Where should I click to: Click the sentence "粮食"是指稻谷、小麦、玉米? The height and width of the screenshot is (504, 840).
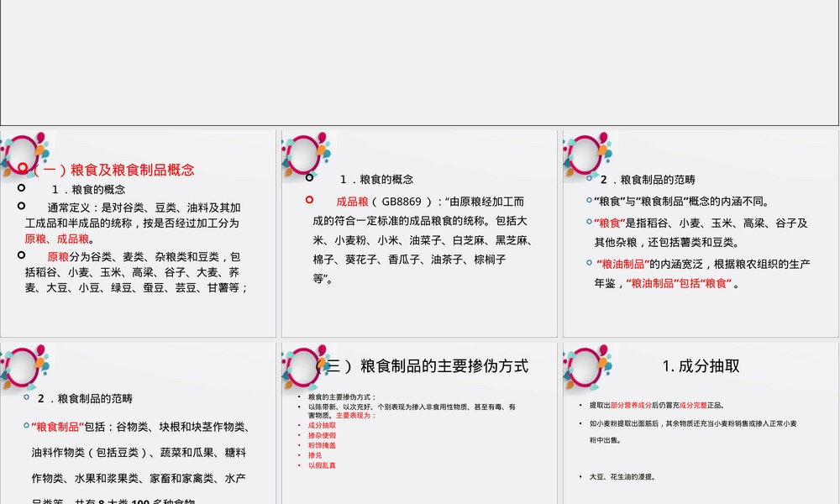point(701,223)
